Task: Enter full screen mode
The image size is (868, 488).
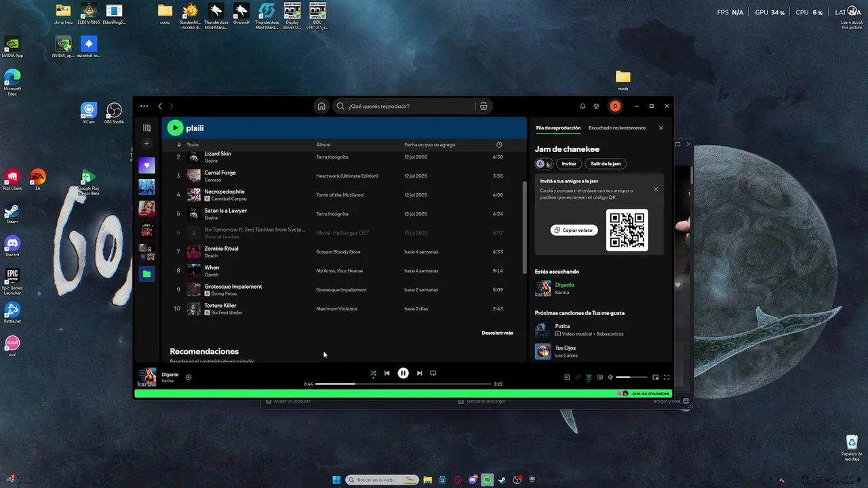Action: click(667, 378)
